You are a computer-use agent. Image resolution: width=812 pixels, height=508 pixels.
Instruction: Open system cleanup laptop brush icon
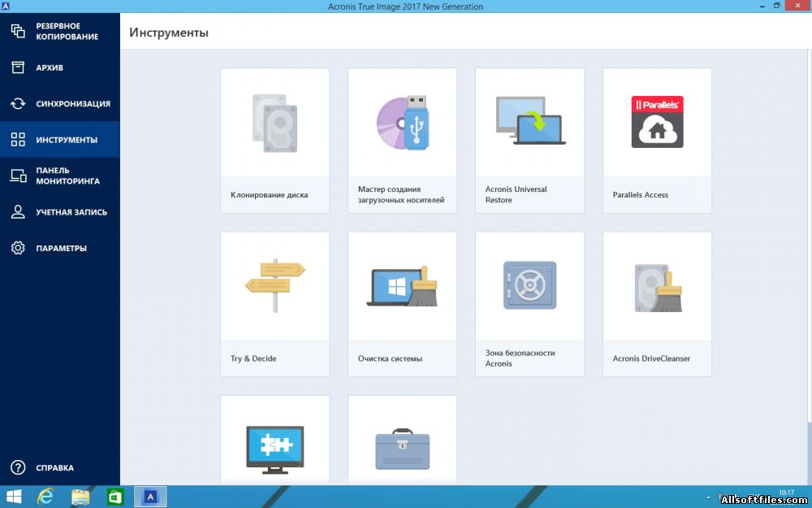tap(402, 286)
